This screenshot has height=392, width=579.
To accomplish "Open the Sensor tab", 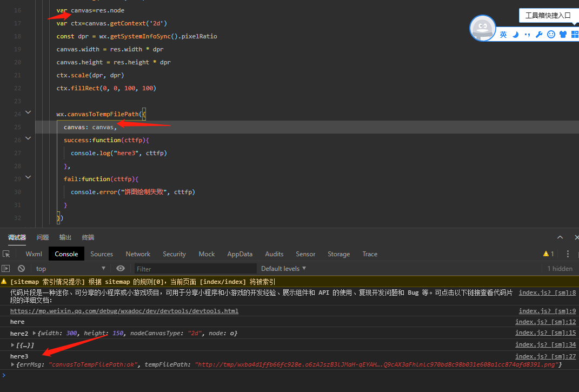I will pos(305,254).
